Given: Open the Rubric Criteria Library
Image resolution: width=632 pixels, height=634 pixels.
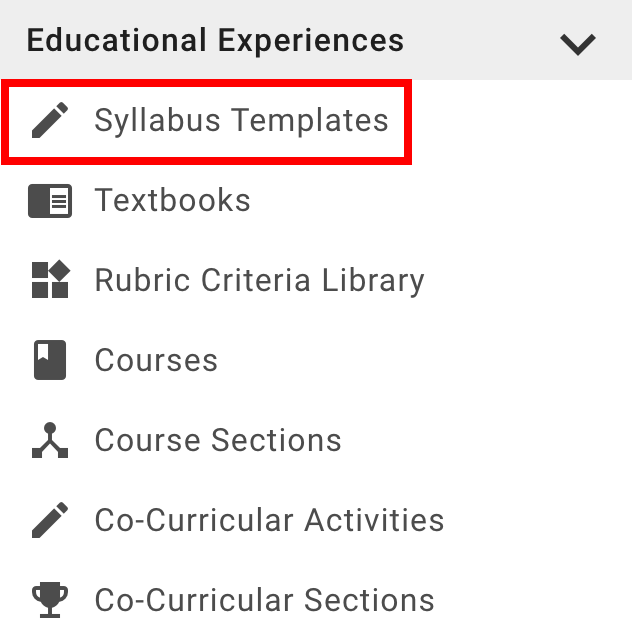Looking at the screenshot, I should tap(259, 281).
